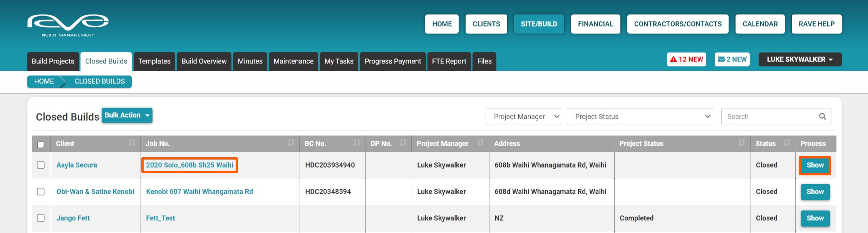Sort by Status column arrows

tap(787, 143)
